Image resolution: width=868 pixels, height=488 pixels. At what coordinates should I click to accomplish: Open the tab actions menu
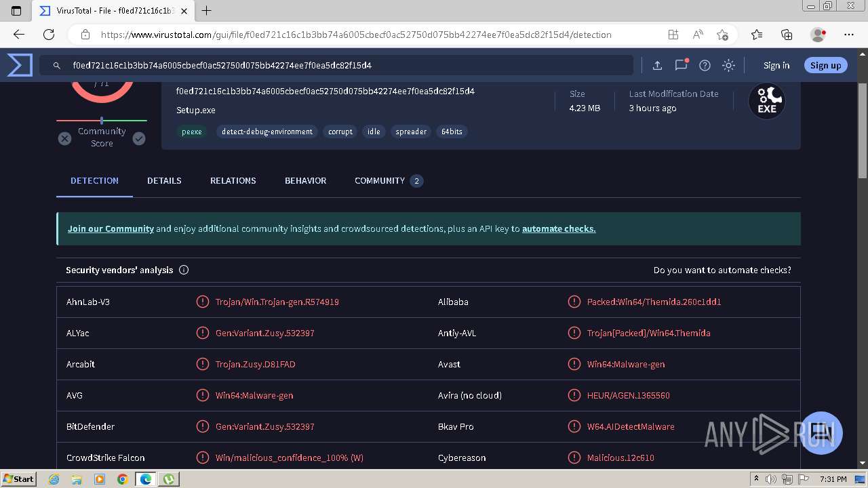point(16,11)
